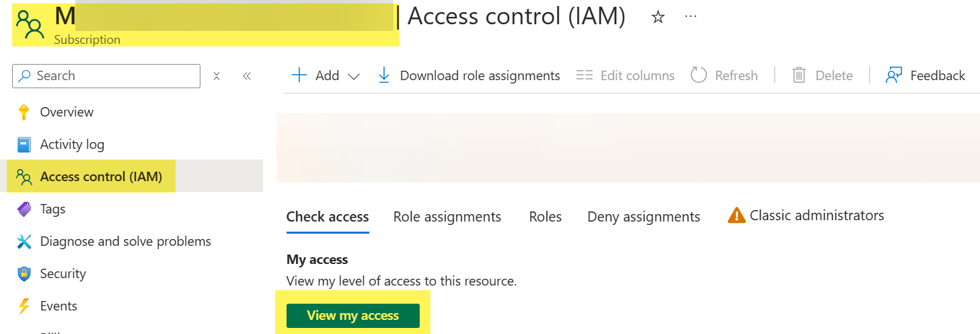Click the Feedback label in the toolbar
Image resolution: width=980 pixels, height=334 pixels.
click(938, 75)
